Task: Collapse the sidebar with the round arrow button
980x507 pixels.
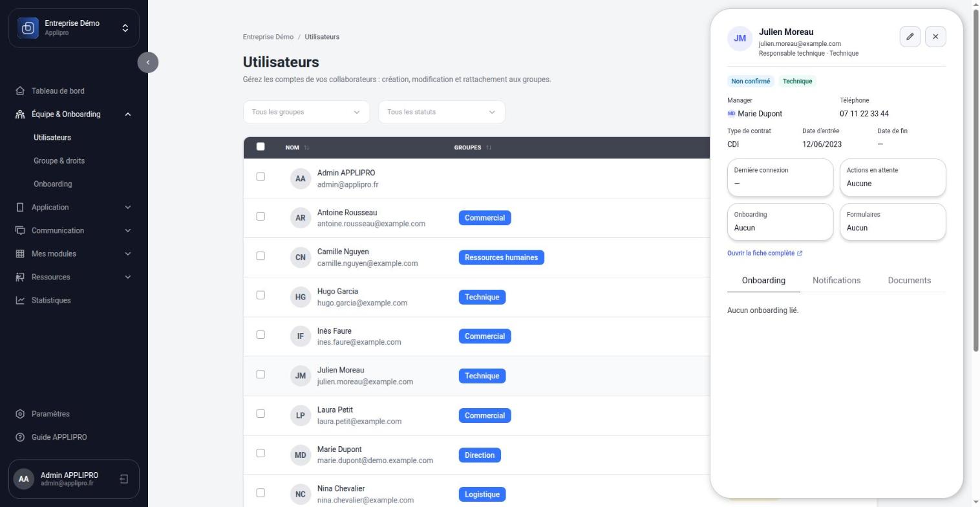Action: tap(148, 63)
